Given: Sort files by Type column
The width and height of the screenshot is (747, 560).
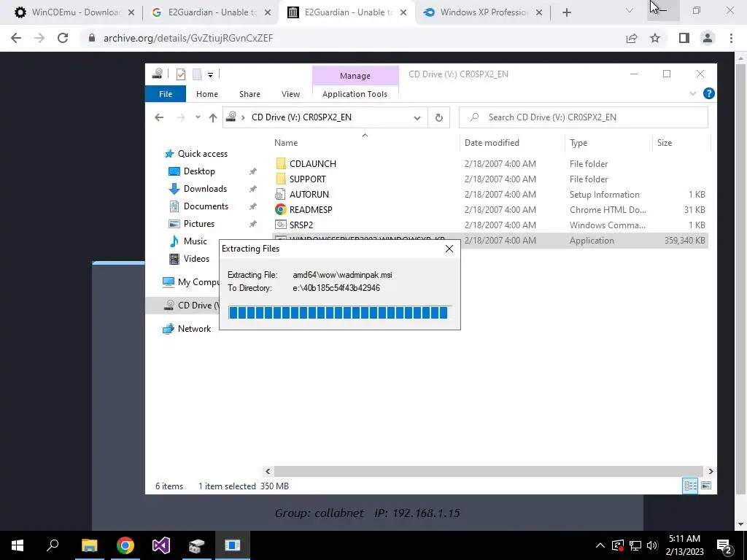Looking at the screenshot, I should pyautogui.click(x=578, y=142).
